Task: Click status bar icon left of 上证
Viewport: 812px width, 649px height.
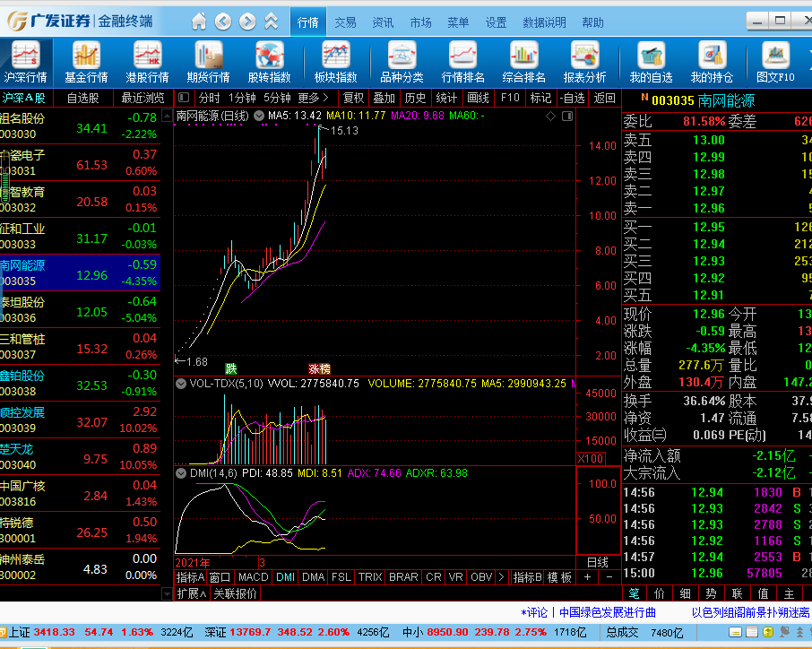Action: click(3, 633)
